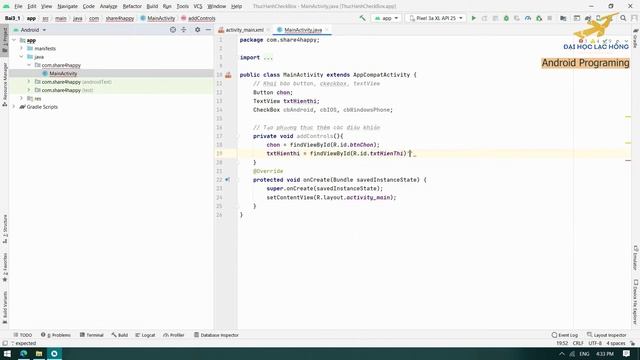640x360 pixels.
Task: Open the Event Log
Action: (x=564, y=335)
